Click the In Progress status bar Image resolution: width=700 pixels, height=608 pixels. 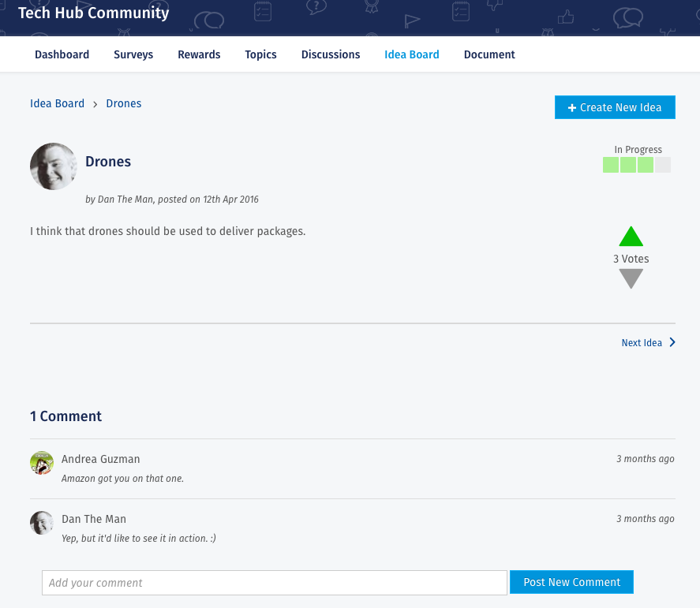[637, 166]
